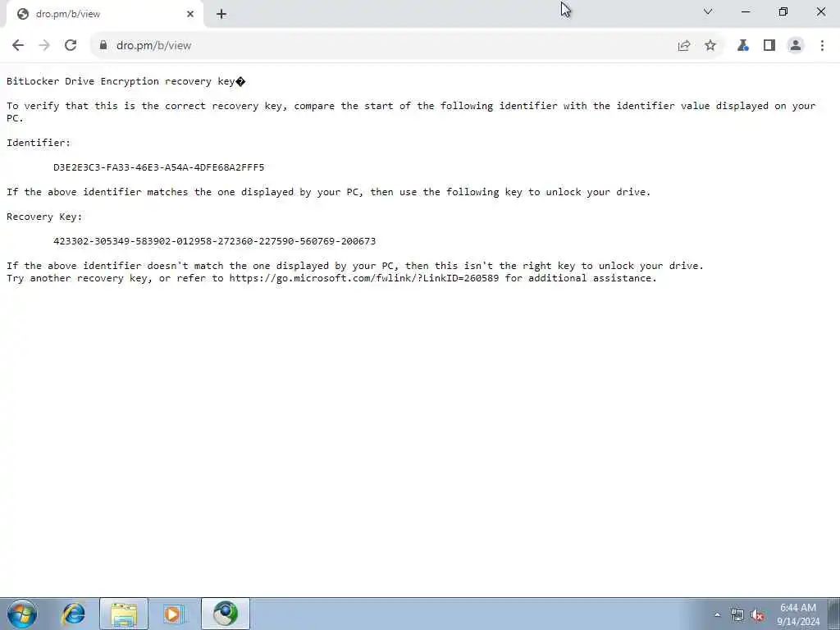The image size is (840, 630).
Task: Close the dro.pm/b/view tab
Action: pyautogui.click(x=190, y=14)
